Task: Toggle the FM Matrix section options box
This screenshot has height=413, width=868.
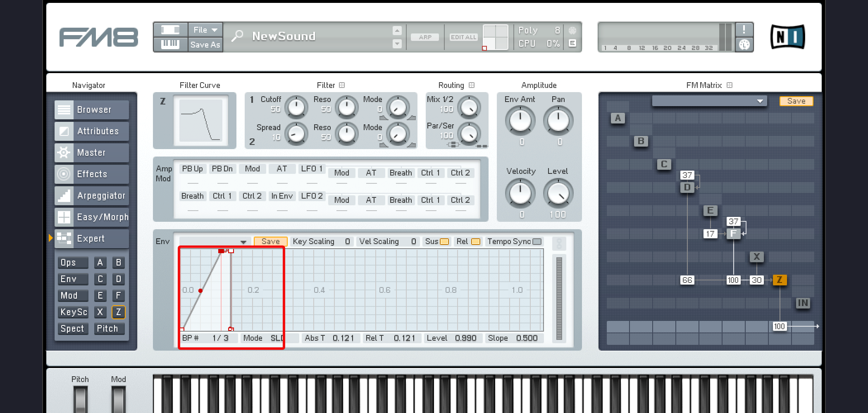Action: pyautogui.click(x=730, y=85)
